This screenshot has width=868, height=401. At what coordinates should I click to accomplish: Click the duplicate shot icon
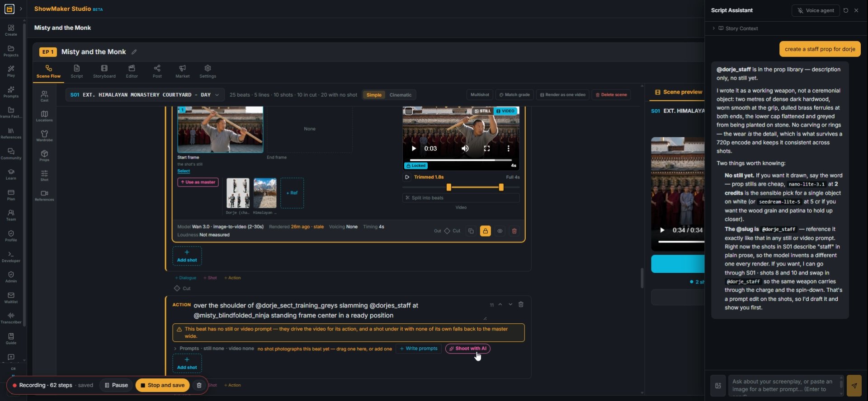[471, 231]
